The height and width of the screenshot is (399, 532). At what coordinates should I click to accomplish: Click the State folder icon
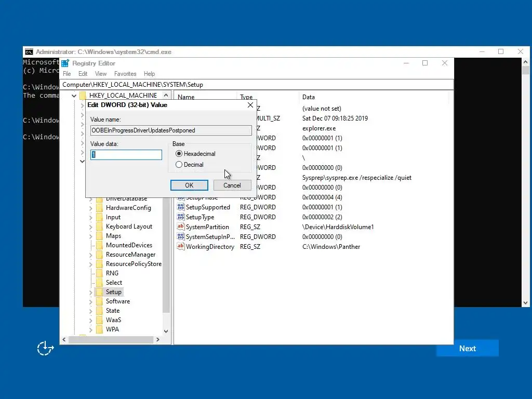coord(99,311)
